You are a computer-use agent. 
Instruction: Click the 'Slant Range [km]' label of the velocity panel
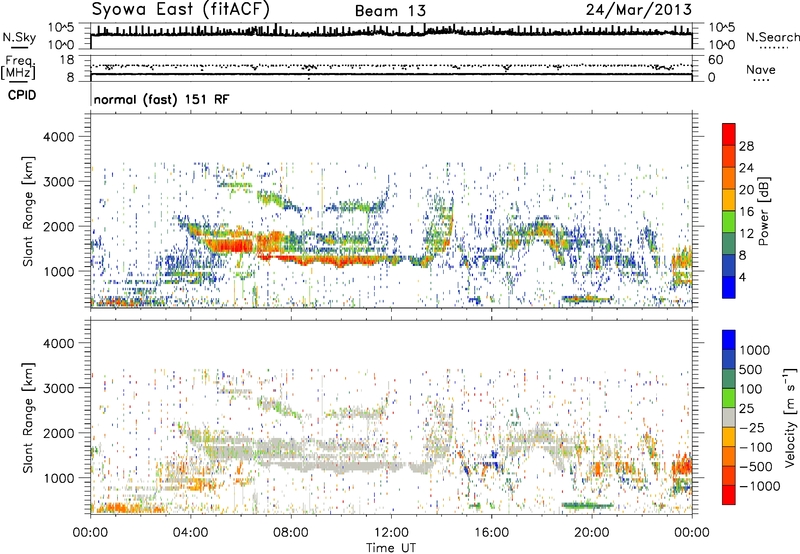28,417
